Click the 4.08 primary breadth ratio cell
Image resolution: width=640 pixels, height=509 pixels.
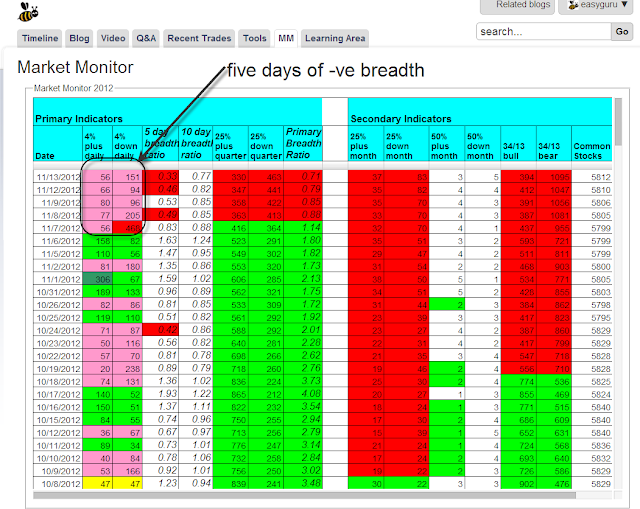tap(303, 394)
